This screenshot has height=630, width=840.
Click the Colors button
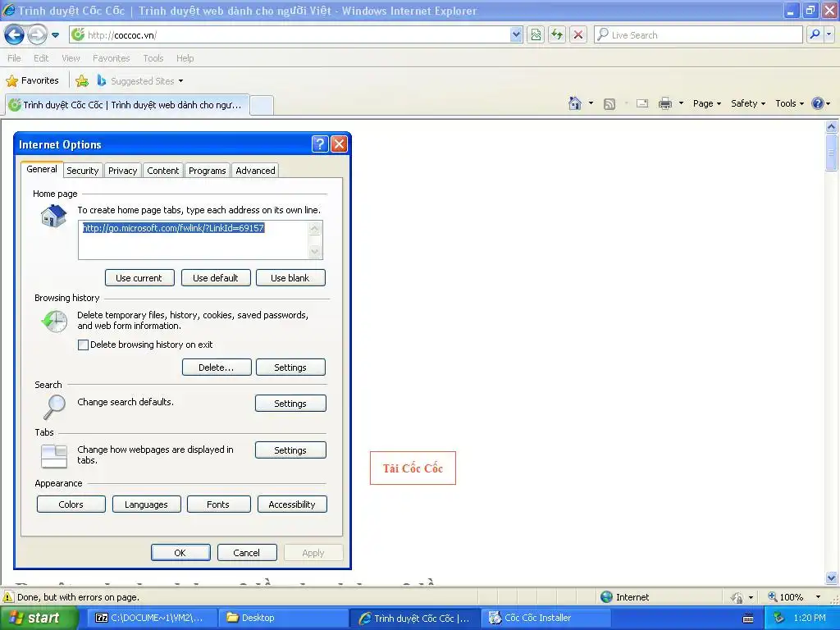tap(71, 504)
